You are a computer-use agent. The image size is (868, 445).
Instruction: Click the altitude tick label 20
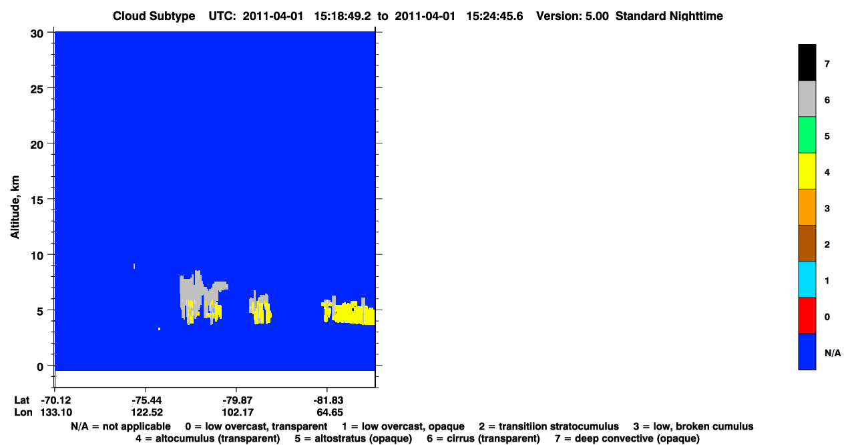click(37, 143)
